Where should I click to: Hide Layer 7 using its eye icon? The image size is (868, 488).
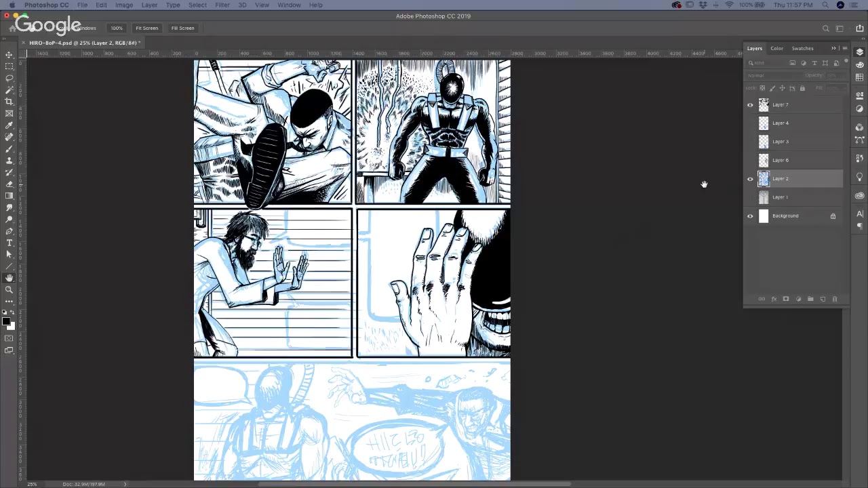[750, 105]
